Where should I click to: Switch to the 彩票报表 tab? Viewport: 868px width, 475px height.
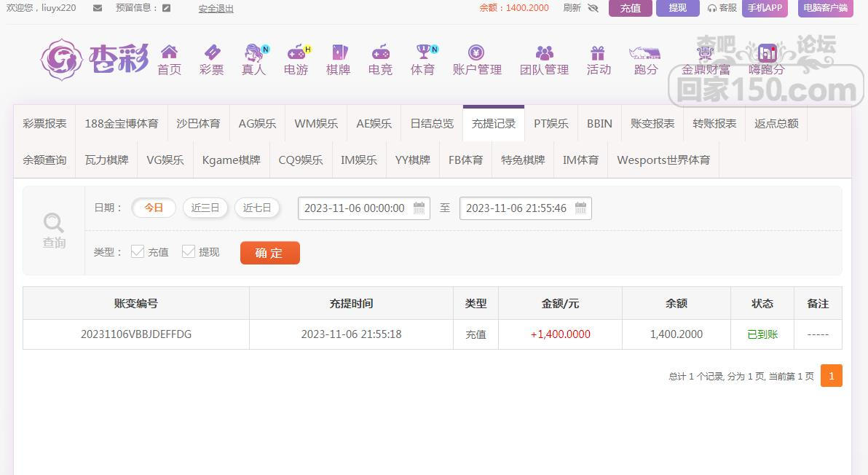(x=44, y=124)
